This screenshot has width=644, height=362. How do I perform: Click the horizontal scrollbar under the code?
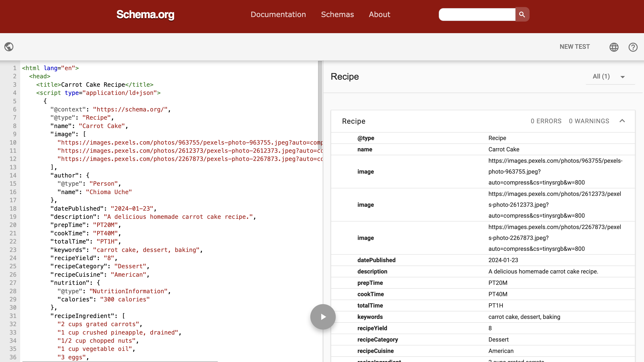[x=120, y=361]
